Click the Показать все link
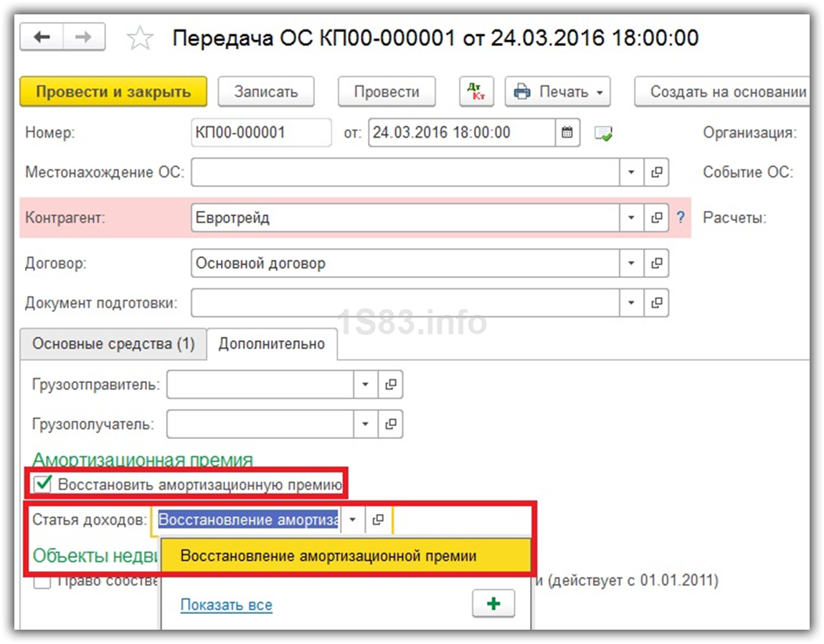Screen dimensions: 824x644 [x=226, y=605]
